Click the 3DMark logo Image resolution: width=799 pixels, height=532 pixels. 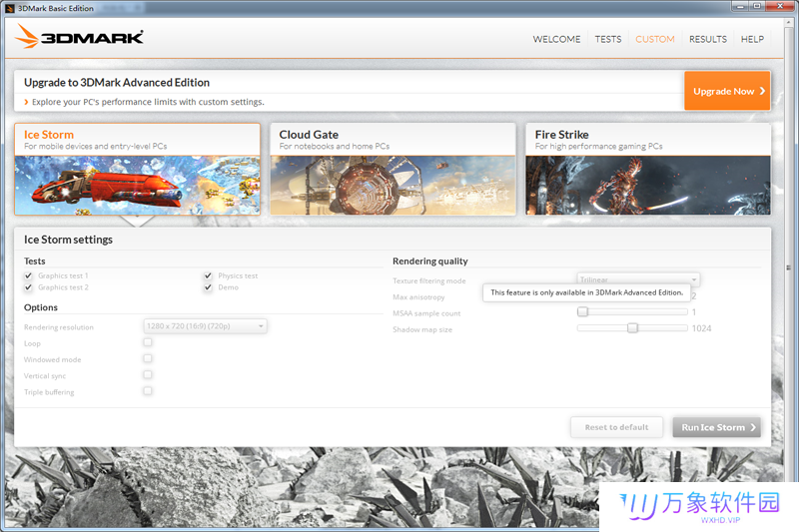tap(79, 36)
